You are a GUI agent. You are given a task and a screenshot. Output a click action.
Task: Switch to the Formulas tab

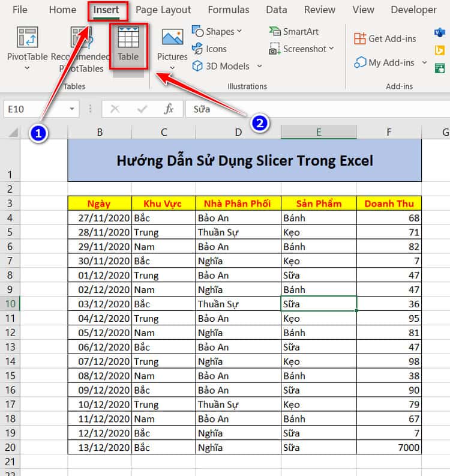229,10
